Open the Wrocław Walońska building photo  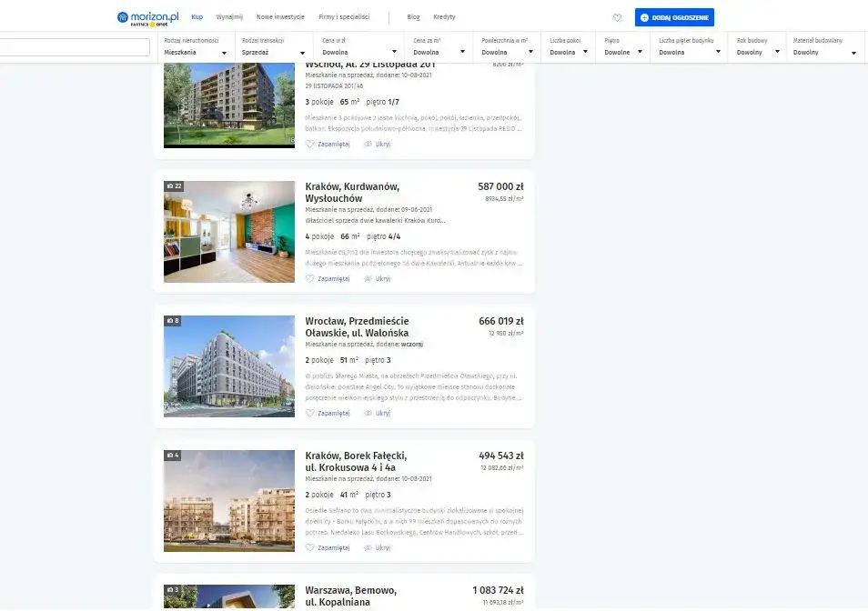click(x=229, y=366)
